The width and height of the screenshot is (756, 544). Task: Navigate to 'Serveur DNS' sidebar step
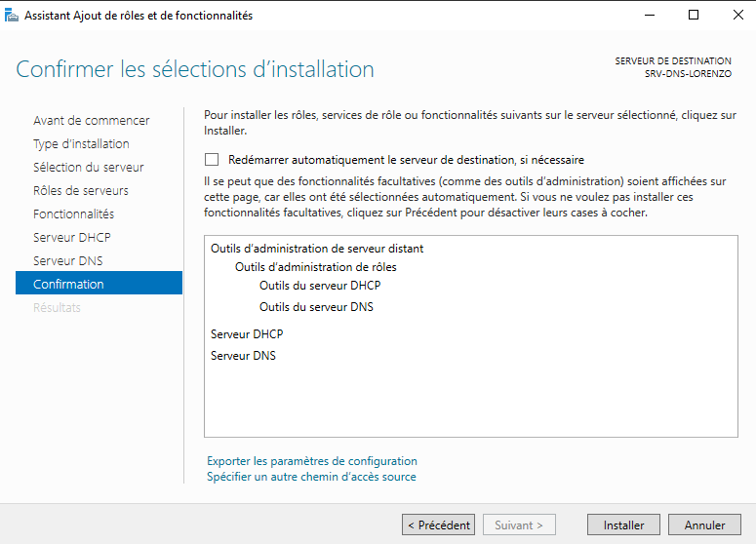click(67, 260)
